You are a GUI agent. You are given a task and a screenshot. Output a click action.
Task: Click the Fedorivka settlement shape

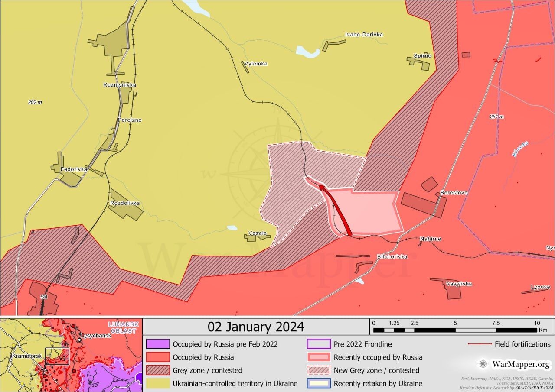tap(65, 172)
